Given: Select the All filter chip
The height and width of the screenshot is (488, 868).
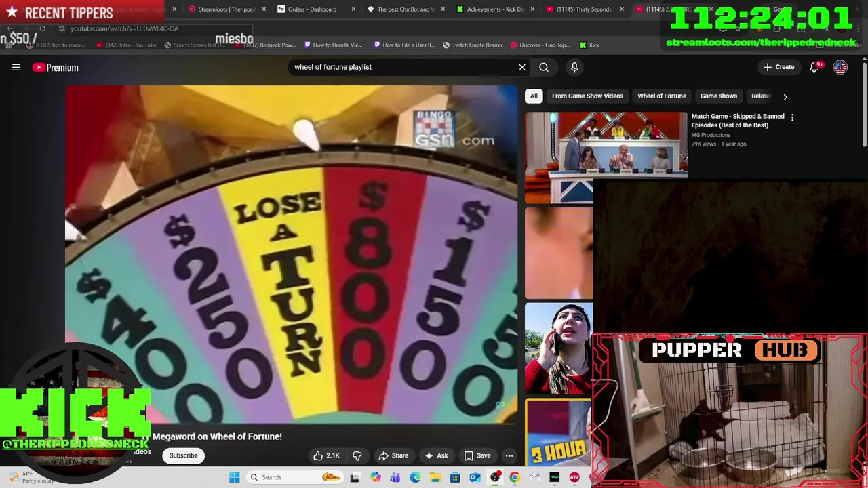Looking at the screenshot, I should point(534,96).
